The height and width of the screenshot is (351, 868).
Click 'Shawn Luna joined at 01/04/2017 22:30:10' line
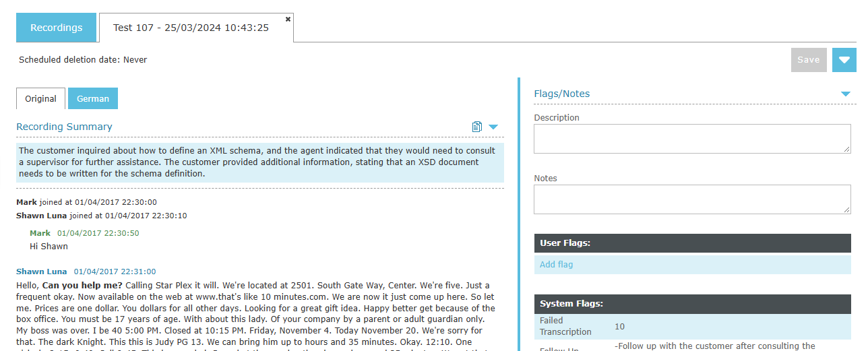pos(102,216)
